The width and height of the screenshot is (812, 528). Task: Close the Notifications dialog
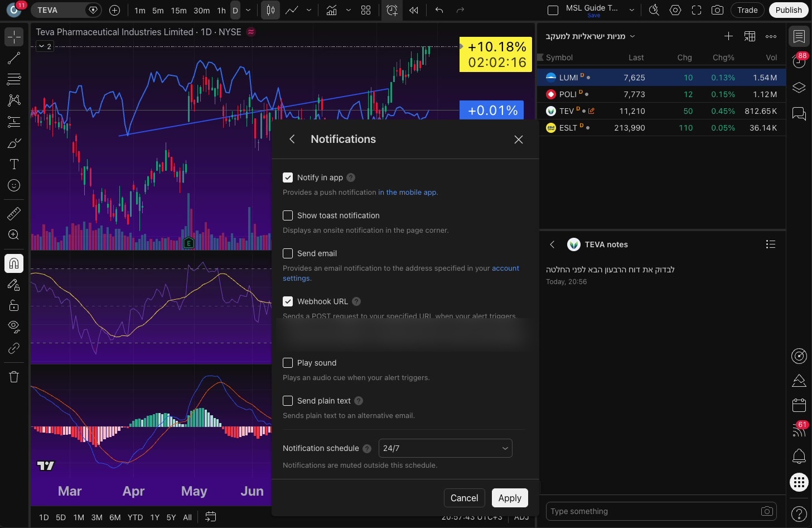click(x=519, y=140)
